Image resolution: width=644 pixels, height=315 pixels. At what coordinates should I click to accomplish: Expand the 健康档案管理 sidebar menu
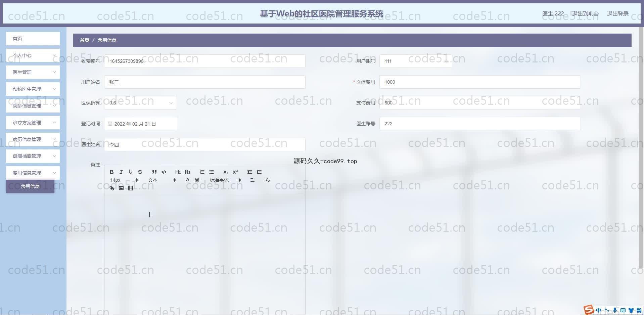[33, 156]
